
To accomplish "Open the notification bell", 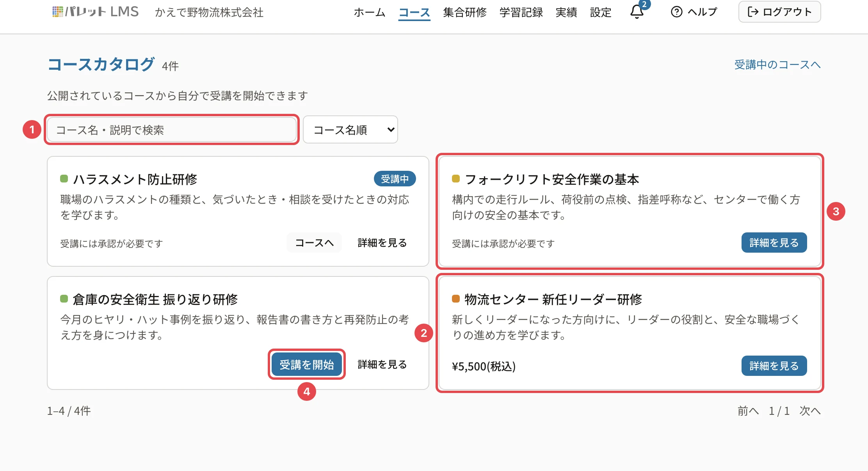I will click(x=637, y=12).
